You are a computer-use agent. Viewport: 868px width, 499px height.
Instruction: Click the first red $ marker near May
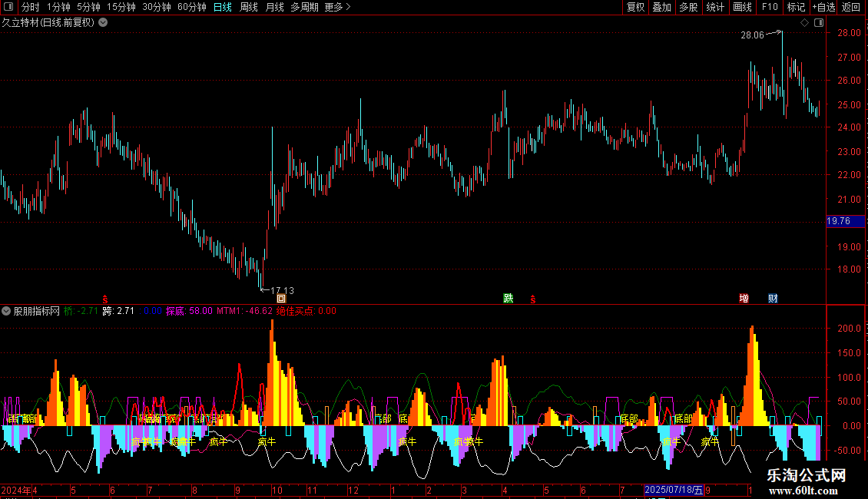(x=105, y=299)
